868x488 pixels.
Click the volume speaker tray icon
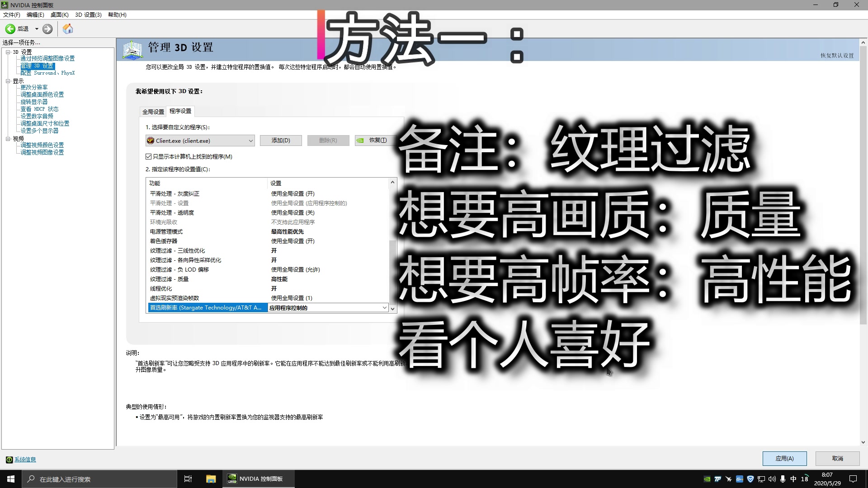pyautogui.click(x=772, y=479)
